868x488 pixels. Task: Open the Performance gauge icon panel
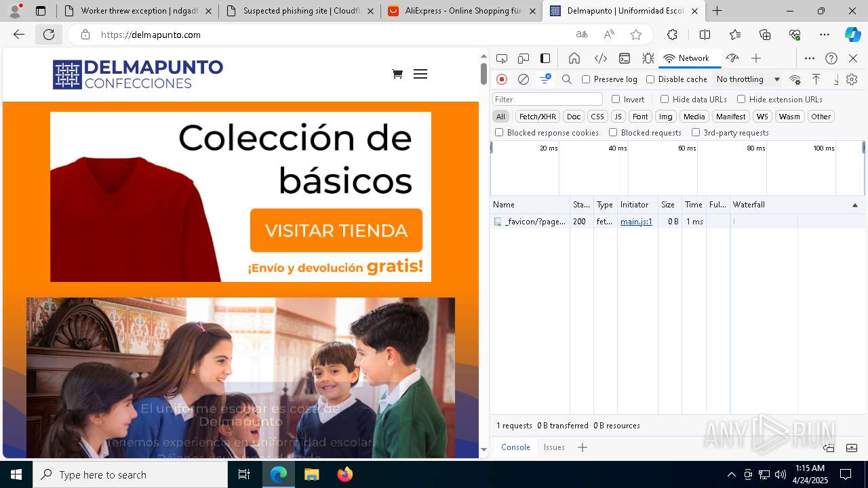tap(732, 58)
